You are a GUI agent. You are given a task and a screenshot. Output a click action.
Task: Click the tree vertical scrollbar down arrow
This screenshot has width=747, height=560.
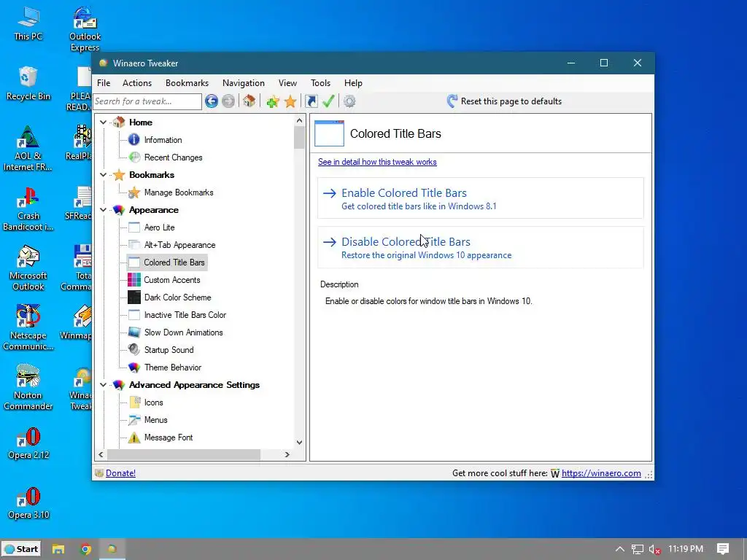pyautogui.click(x=299, y=443)
